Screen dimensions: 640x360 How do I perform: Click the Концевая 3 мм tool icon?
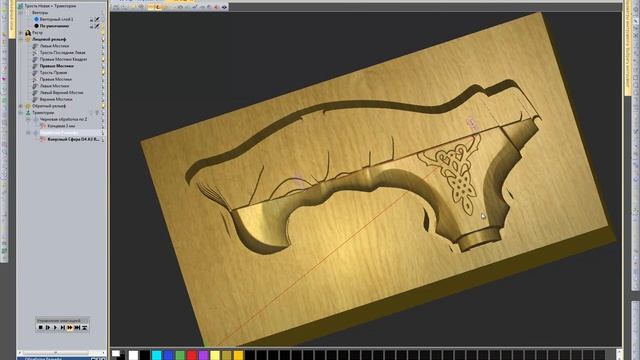[x=43, y=126]
